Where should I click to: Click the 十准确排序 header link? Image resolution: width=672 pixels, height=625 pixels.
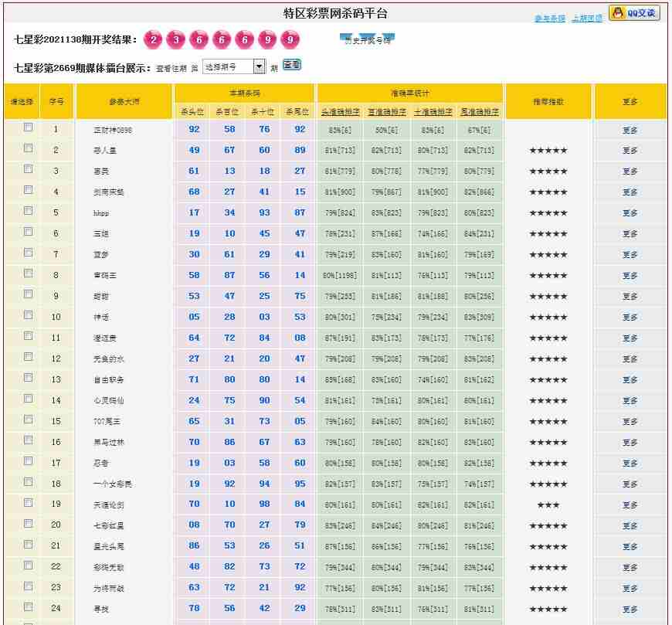tap(433, 112)
